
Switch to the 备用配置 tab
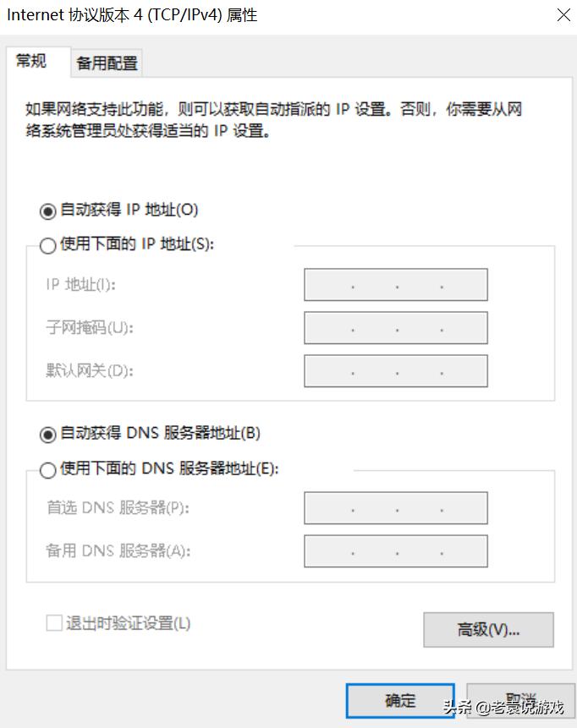click(106, 63)
